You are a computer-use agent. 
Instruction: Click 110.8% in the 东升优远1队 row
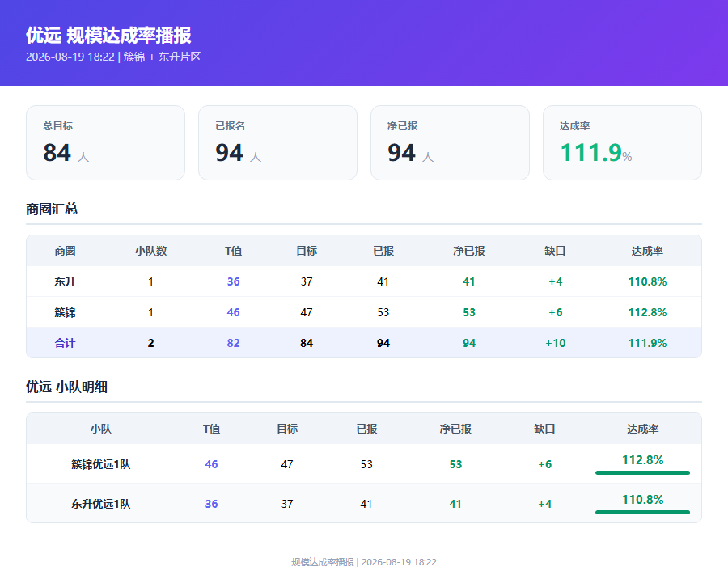(x=642, y=500)
